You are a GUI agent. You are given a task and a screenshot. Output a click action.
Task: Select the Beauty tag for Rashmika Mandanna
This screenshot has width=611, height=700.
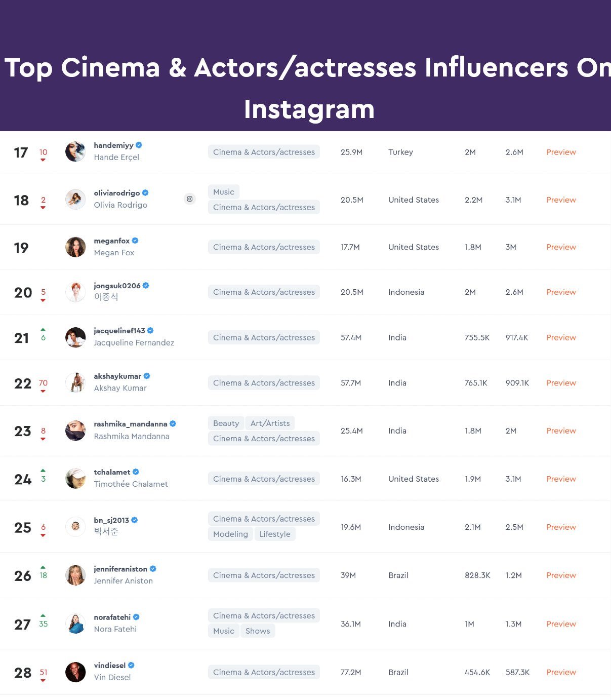coord(226,423)
